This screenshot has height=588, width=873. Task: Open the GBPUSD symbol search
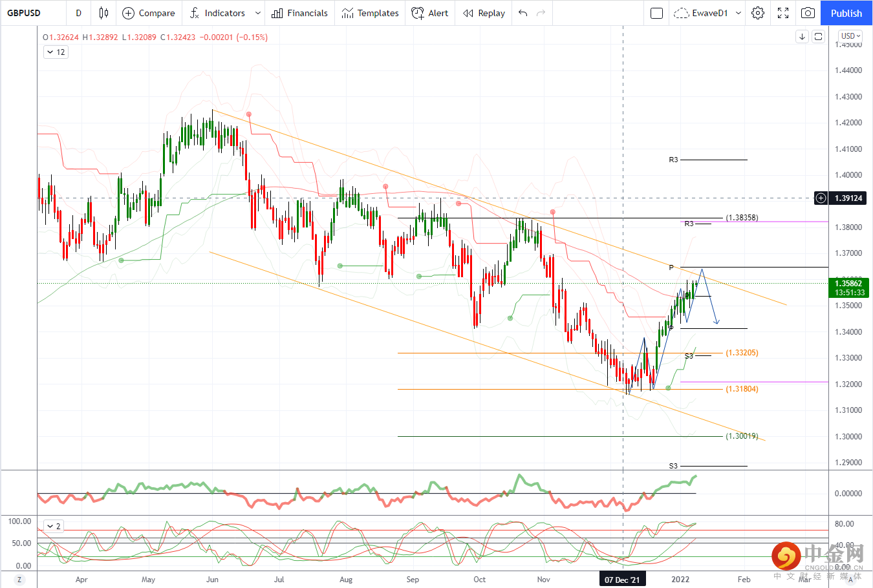point(24,13)
